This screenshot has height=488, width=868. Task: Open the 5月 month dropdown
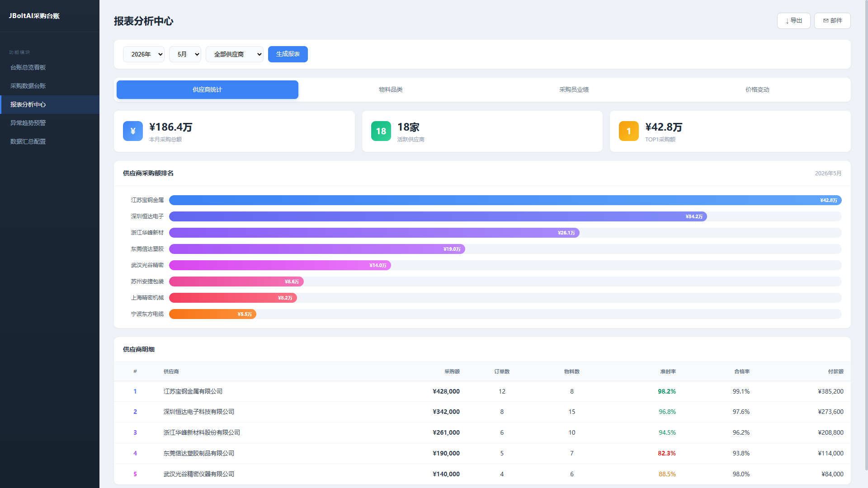coord(185,54)
